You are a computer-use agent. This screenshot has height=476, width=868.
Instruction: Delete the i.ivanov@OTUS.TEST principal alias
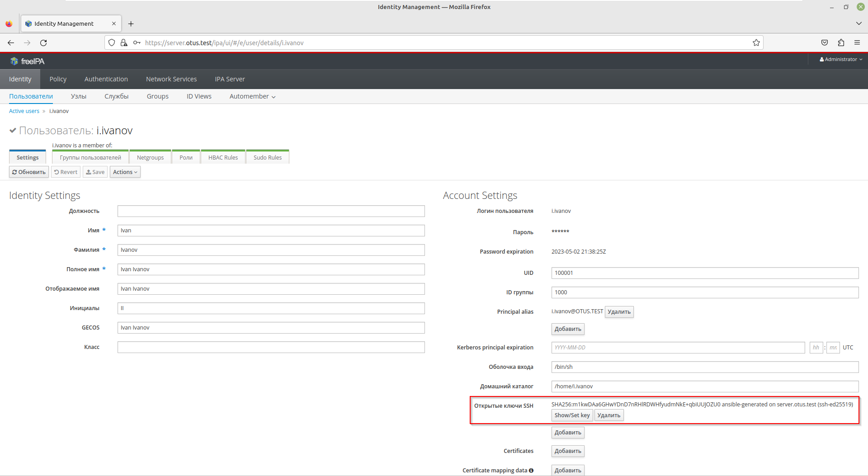[619, 312]
